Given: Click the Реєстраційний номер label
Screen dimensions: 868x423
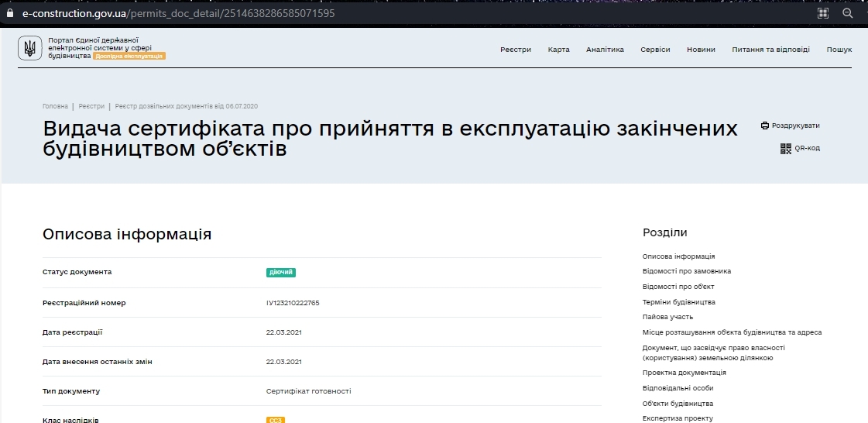Looking at the screenshot, I should pyautogui.click(x=84, y=303).
